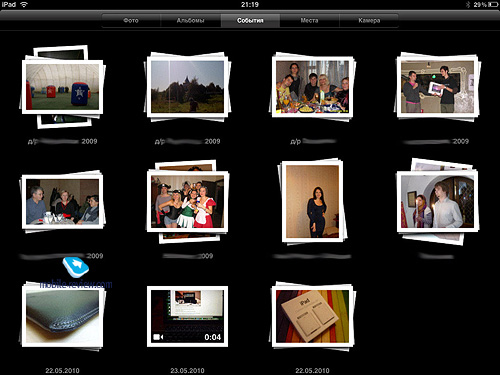This screenshot has width=500, height=375.
Task: Open the event with woman in dark dress
Action: click(x=312, y=202)
